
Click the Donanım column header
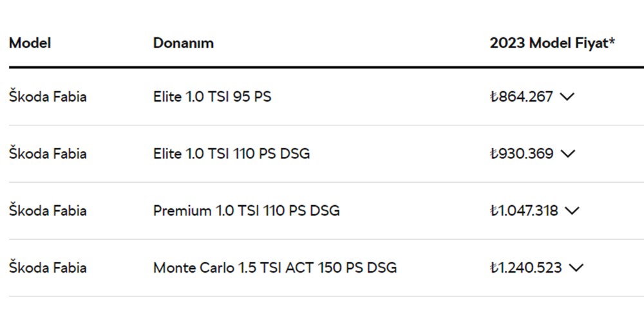pos(184,43)
